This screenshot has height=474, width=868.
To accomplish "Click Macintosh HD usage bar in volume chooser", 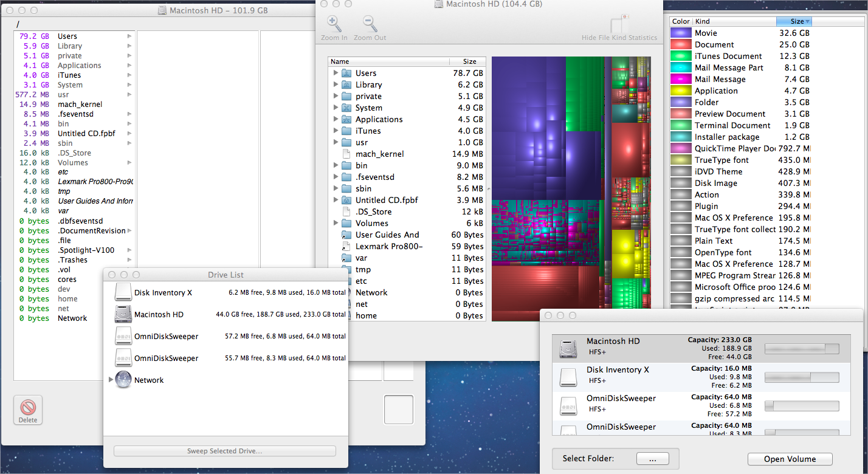I will [802, 349].
